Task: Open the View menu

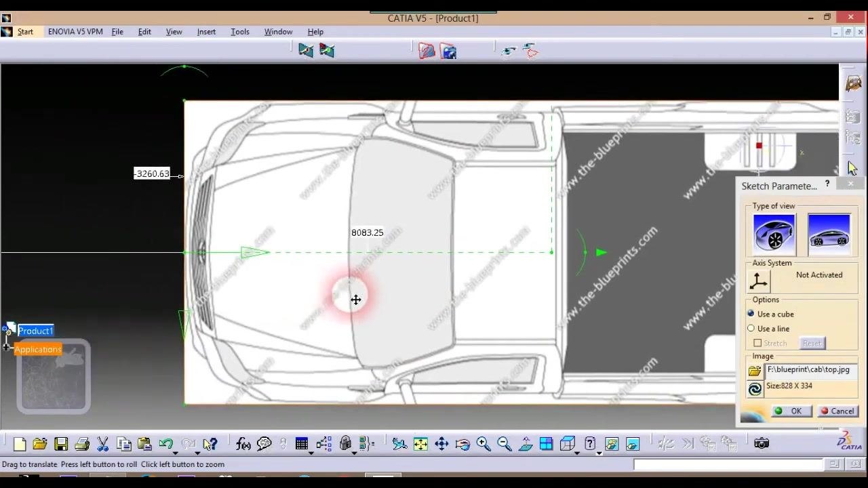Action: tap(174, 32)
